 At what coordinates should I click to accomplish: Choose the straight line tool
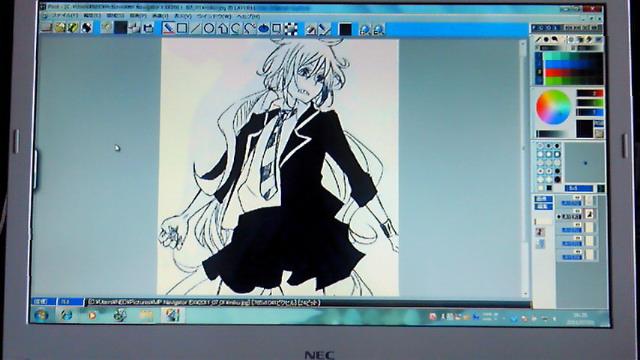tap(196, 29)
